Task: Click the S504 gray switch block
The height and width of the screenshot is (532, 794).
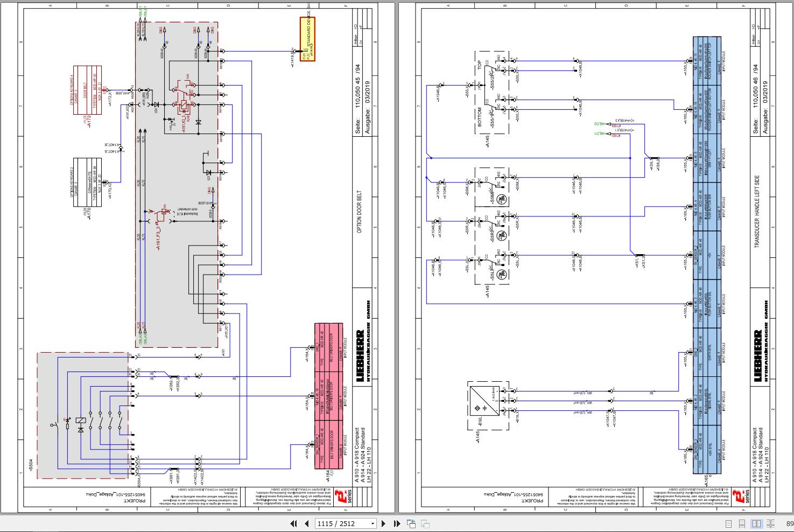Action: 83,415
